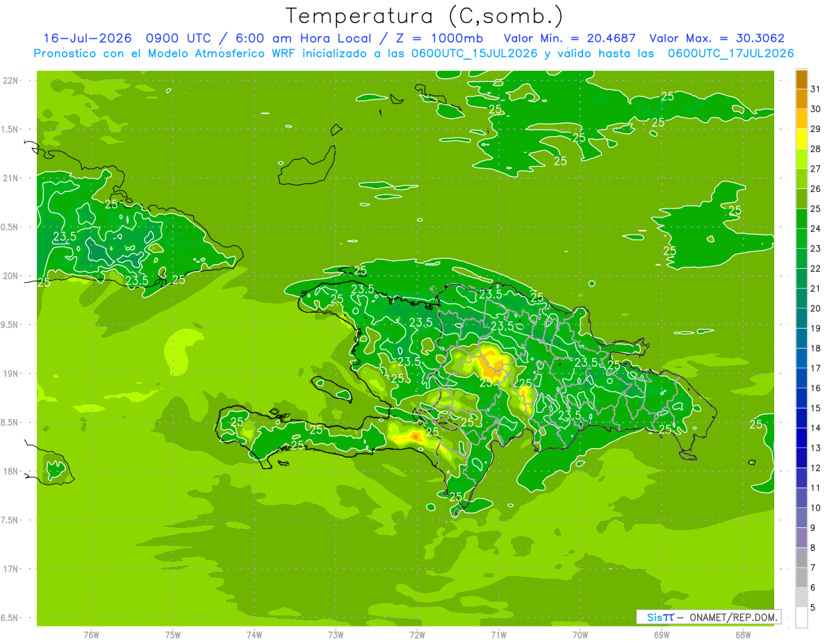Click the legend value "14"
Screen dimensions: 834x644
pos(815,428)
